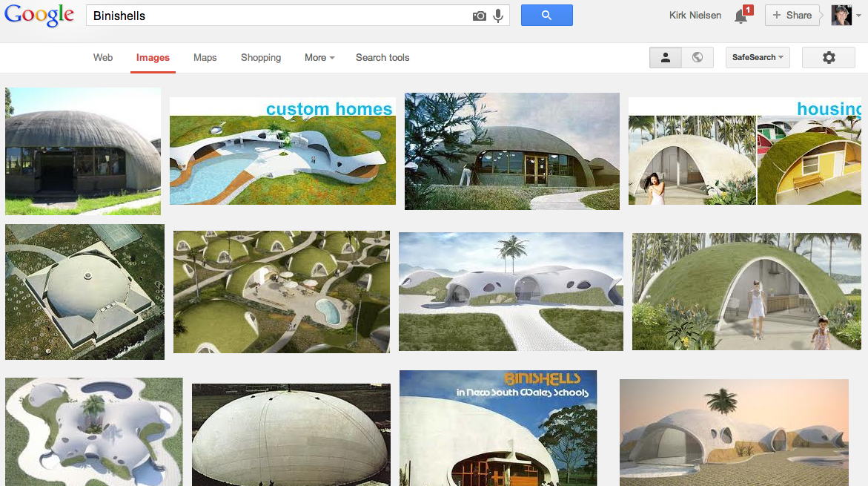Open large white inflated dome photo
The image size is (868, 486).
tap(291, 435)
